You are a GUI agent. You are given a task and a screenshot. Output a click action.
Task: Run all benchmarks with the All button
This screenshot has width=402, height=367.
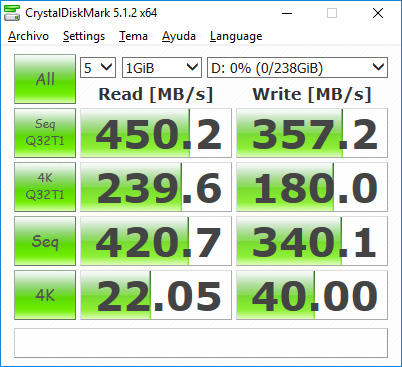(45, 79)
